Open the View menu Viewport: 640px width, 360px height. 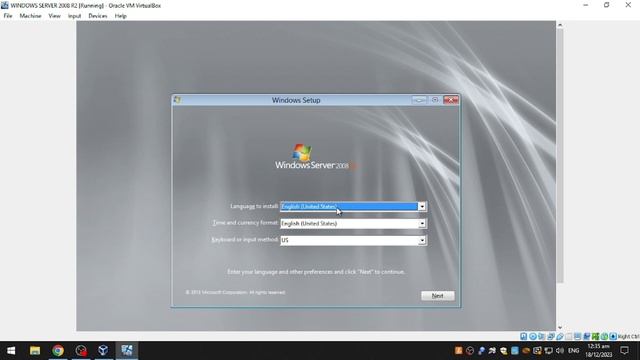coord(54,16)
